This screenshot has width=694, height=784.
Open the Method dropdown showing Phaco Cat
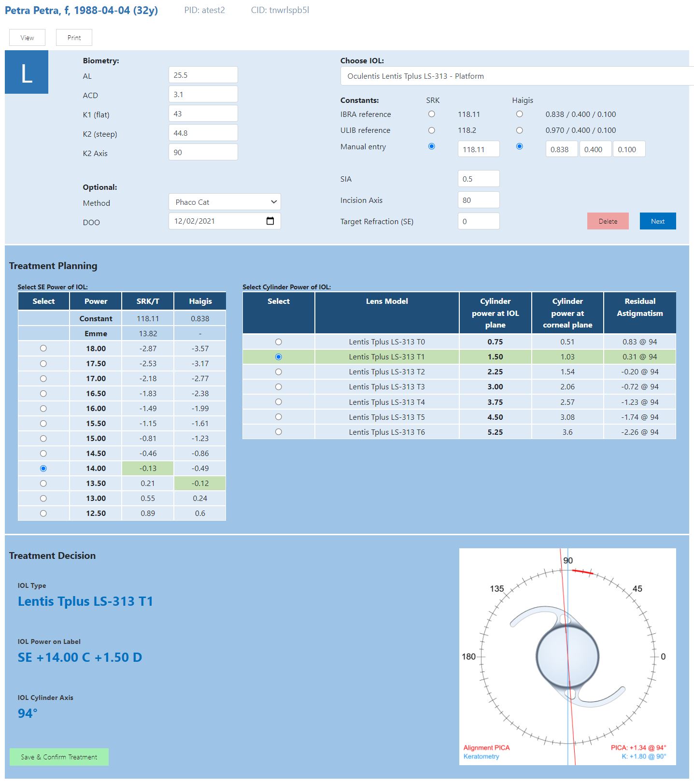click(x=225, y=202)
